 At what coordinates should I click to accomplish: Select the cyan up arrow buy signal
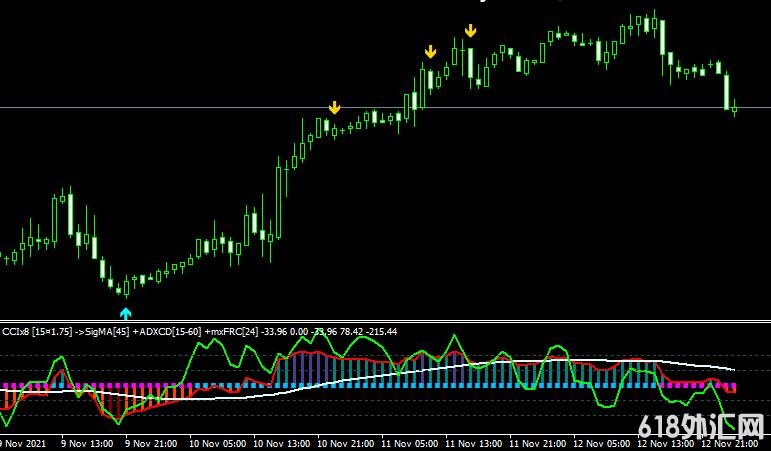pyautogui.click(x=126, y=313)
